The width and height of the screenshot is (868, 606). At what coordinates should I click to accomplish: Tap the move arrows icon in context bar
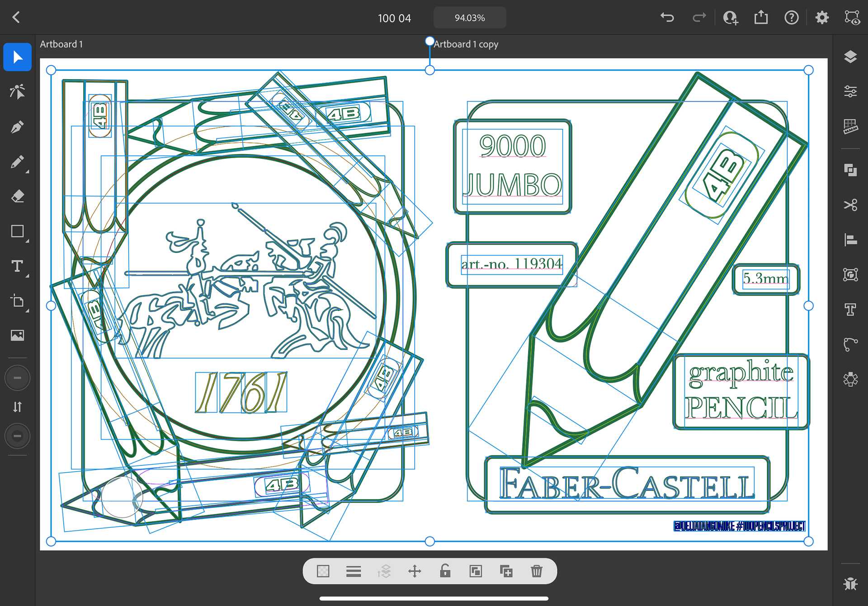pos(415,571)
